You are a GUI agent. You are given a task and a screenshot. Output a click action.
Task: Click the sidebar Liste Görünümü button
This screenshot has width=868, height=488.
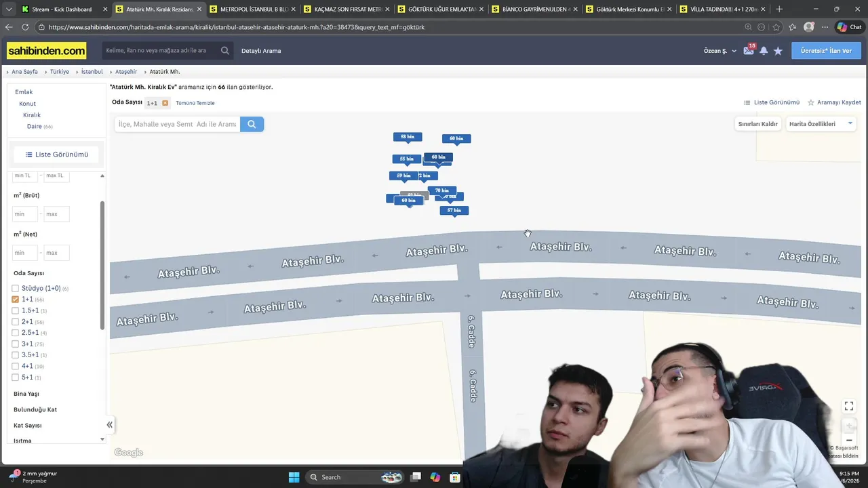[x=56, y=155]
